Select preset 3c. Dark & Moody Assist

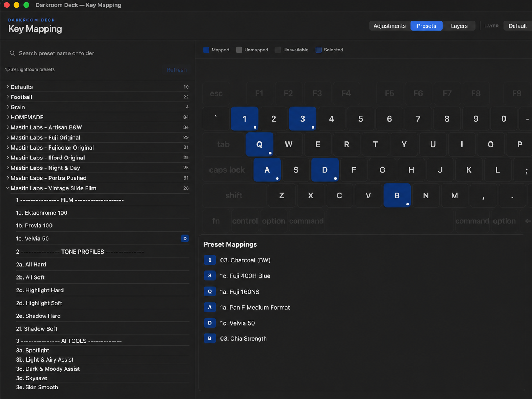click(103, 369)
